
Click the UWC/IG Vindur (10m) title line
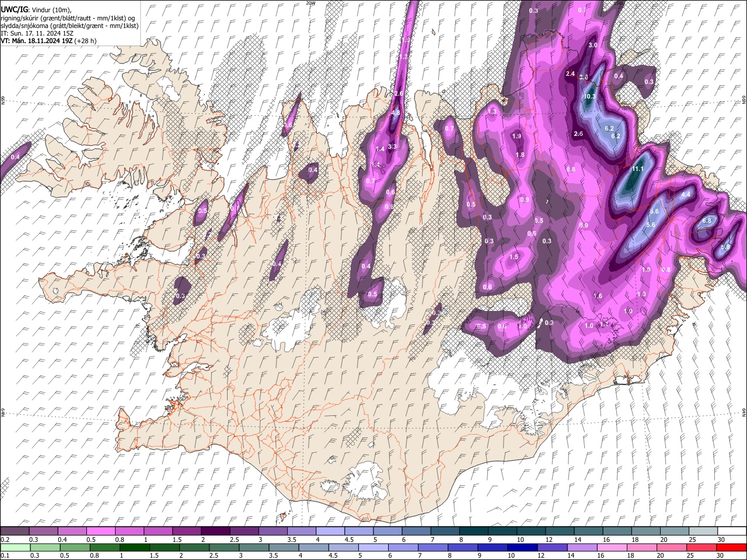tap(36, 10)
